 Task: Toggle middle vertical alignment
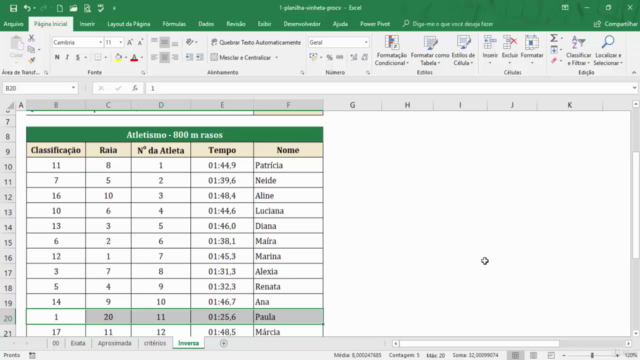164,42
